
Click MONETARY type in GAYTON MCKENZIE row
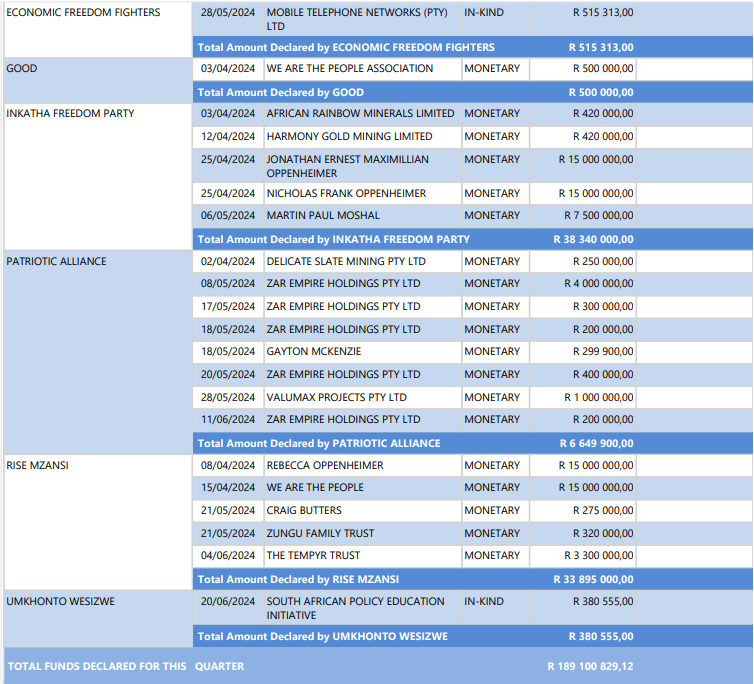pos(492,352)
